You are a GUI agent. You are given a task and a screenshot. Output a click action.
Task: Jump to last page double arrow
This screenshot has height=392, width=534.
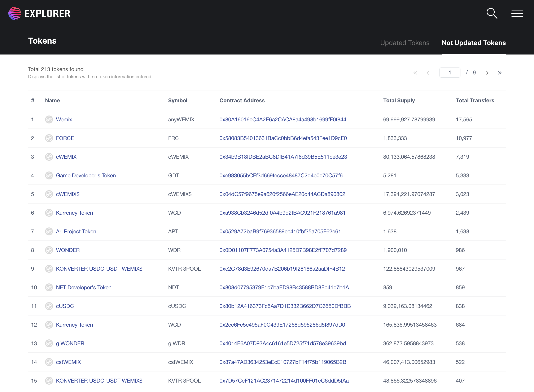500,73
